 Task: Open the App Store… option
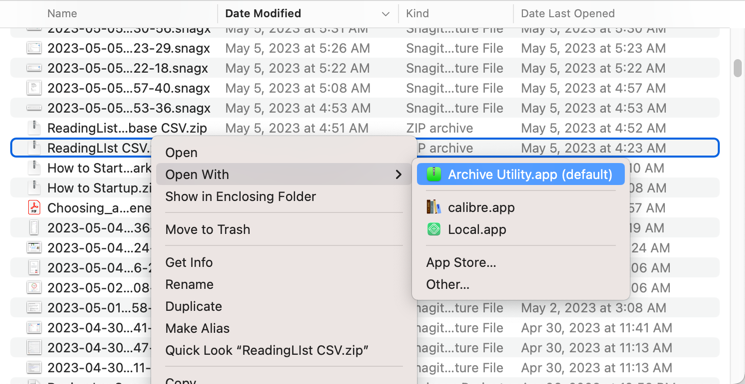(461, 262)
